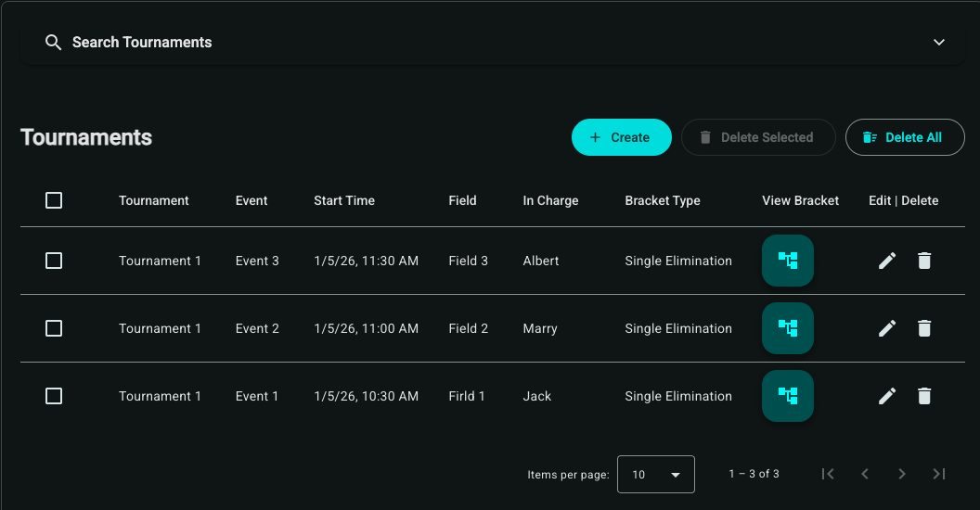Sort by Start Time column header
The width and height of the screenshot is (980, 510).
pos(344,200)
